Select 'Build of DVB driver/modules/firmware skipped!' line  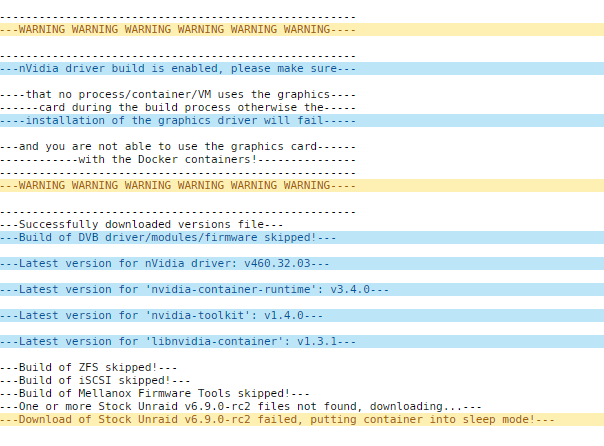pyautogui.click(x=302, y=238)
